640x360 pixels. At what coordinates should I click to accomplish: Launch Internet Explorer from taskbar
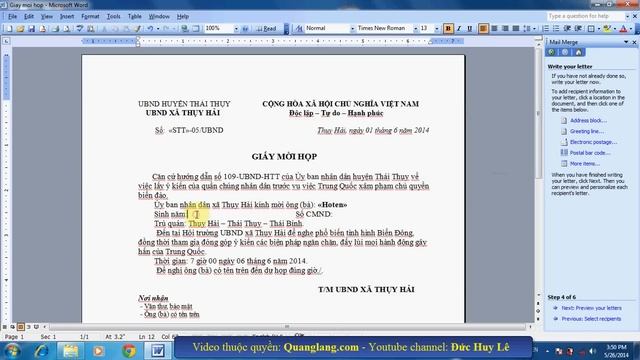tap(41, 351)
